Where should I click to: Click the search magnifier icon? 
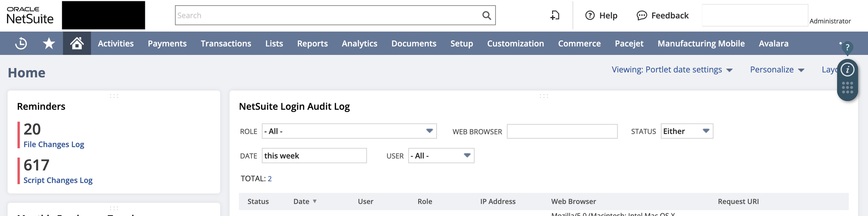[486, 15]
